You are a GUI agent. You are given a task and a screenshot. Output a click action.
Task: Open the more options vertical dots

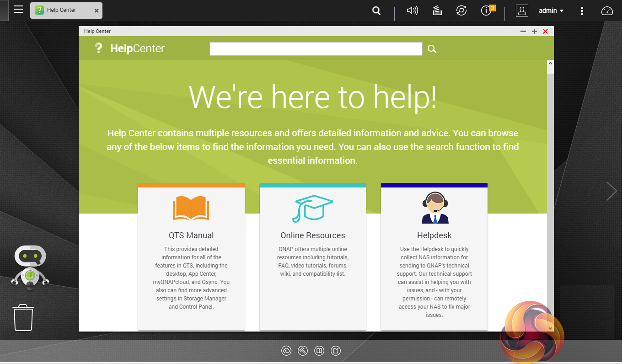coord(582,11)
